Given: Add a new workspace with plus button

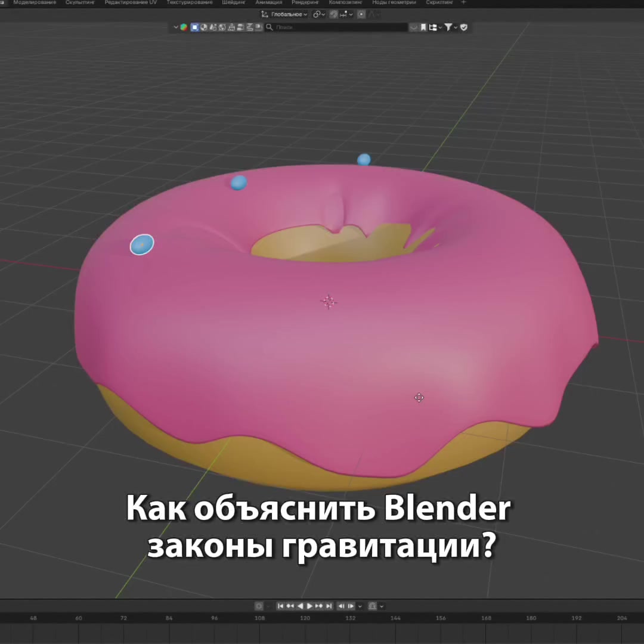Looking at the screenshot, I should 463,2.
